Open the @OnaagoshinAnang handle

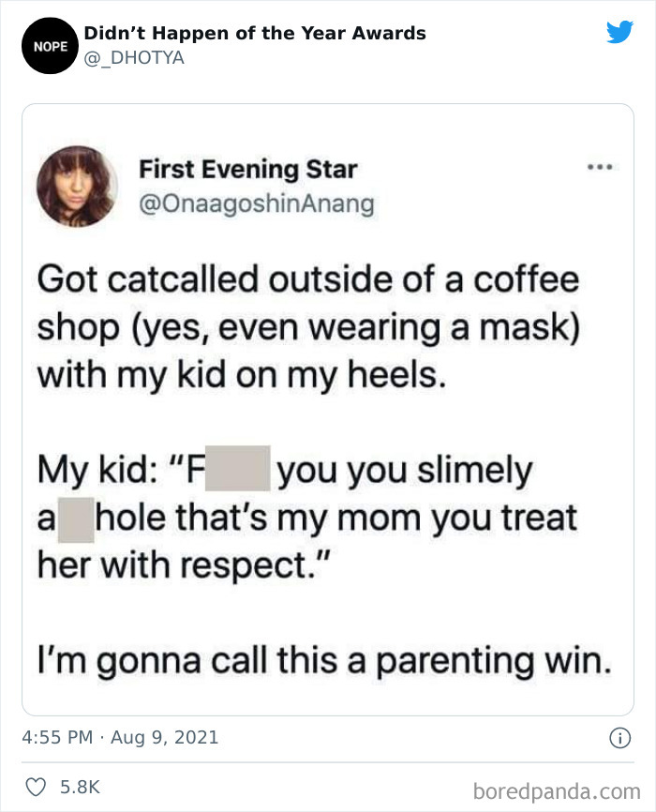tap(256, 202)
